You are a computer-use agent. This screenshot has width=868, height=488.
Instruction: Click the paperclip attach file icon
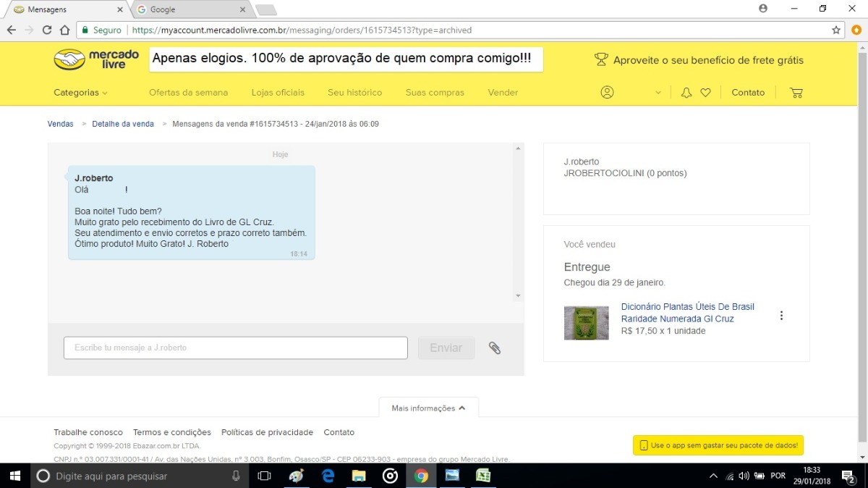(x=495, y=348)
